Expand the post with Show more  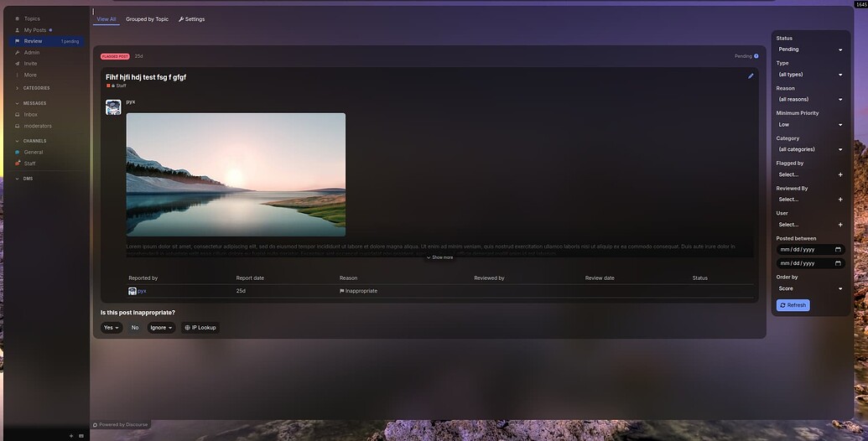[439, 257]
